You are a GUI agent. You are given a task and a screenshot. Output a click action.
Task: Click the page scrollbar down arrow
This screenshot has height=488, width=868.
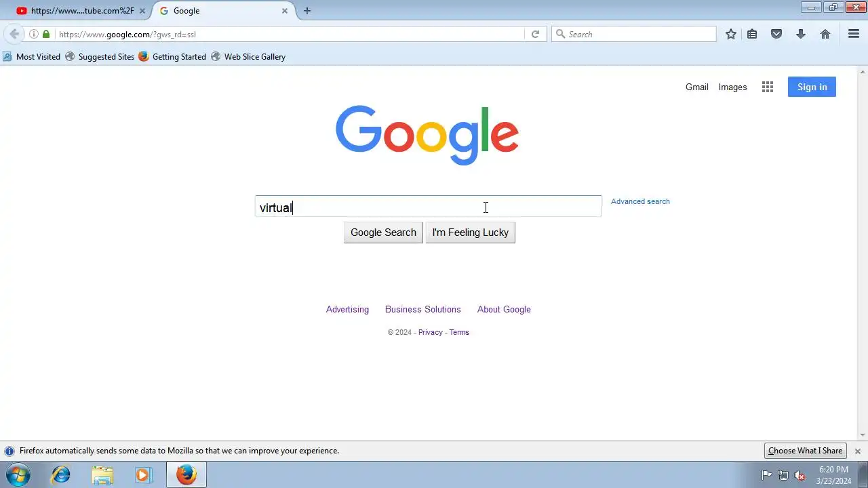[863, 435]
